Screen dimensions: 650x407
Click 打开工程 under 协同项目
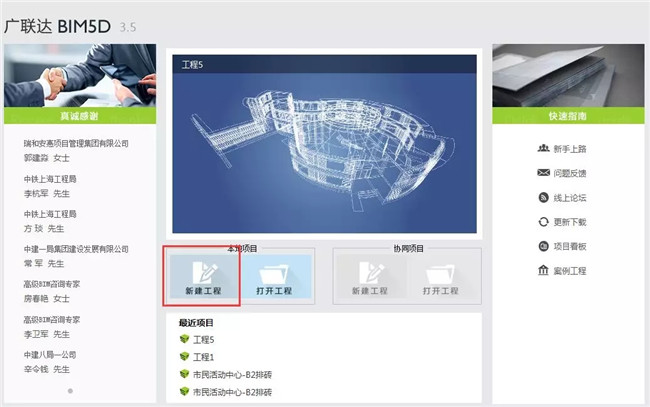click(441, 276)
